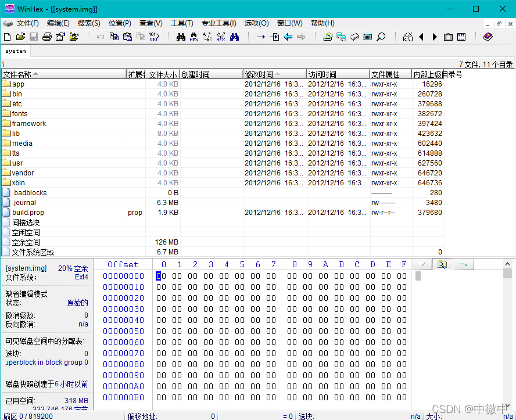Click the Offset column header in hex view
The image size is (516, 420).
click(x=123, y=264)
